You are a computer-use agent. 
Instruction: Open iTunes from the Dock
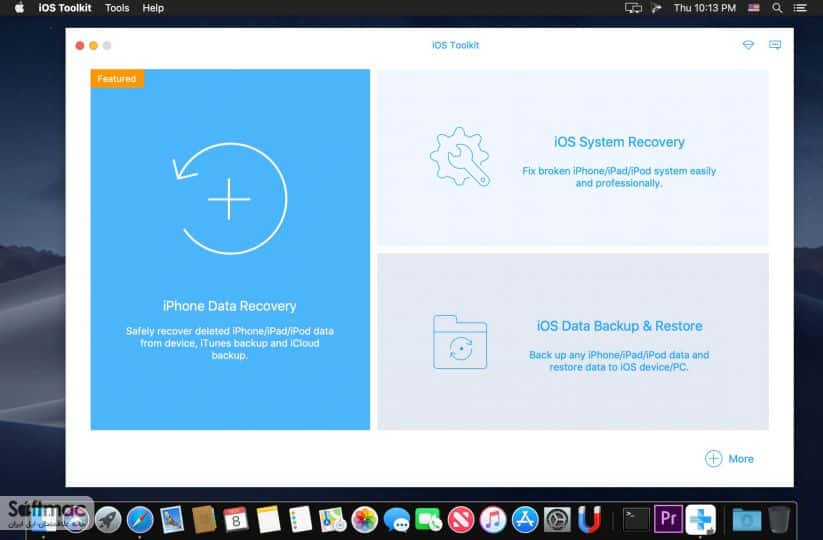coord(493,520)
